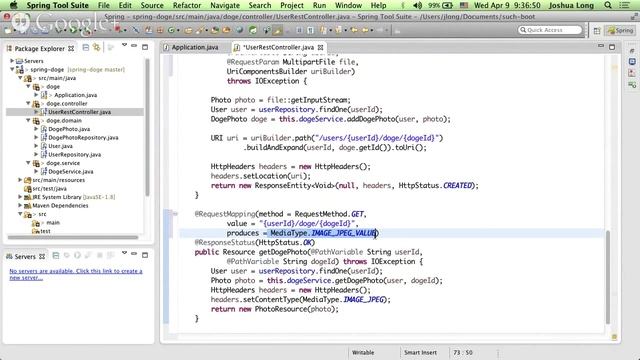The height and width of the screenshot is (360, 640).
Task: Click the Package Explorer horizontal scrollbar
Action: pos(73,237)
